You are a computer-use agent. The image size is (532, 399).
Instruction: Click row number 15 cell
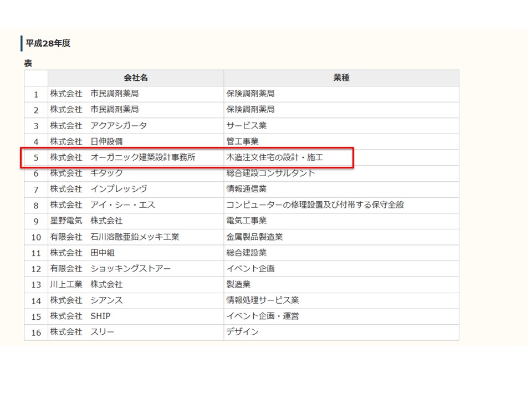tap(36, 317)
